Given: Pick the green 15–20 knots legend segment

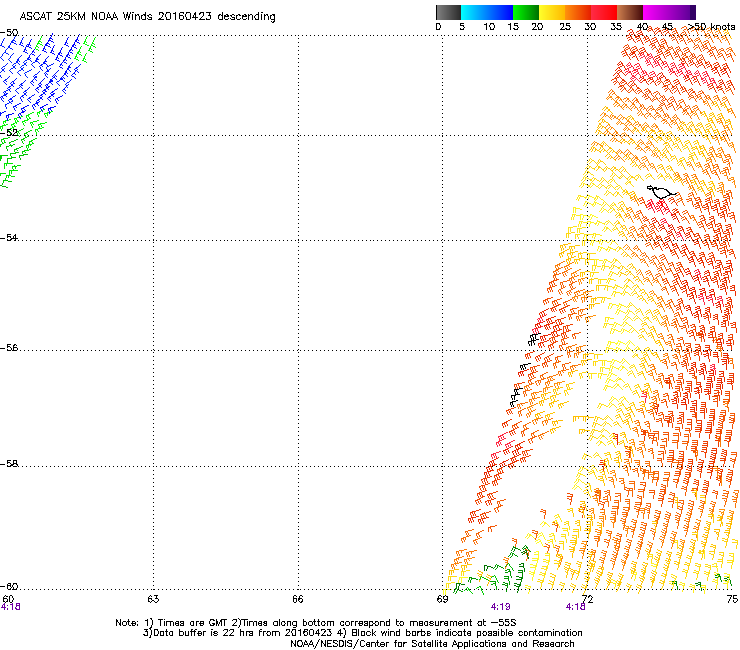Looking at the screenshot, I should (526, 12).
